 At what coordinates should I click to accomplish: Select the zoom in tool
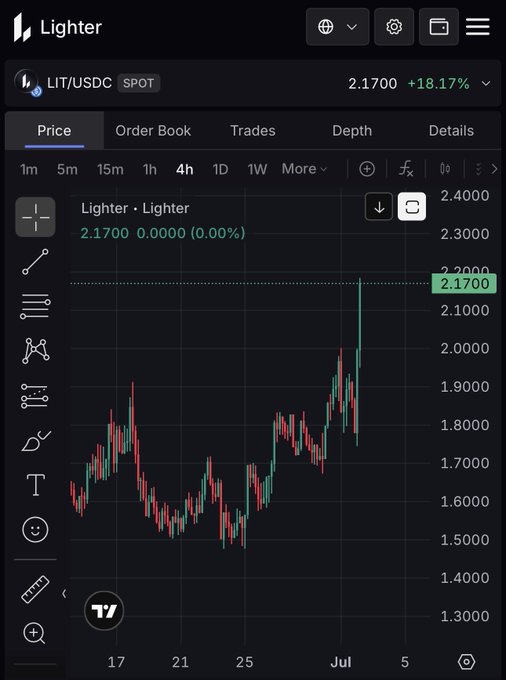(x=34, y=633)
